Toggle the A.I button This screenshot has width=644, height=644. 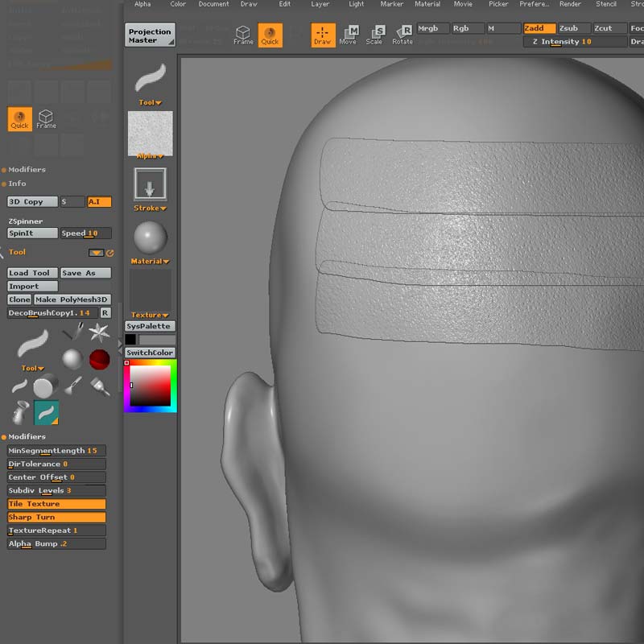pyautogui.click(x=99, y=202)
